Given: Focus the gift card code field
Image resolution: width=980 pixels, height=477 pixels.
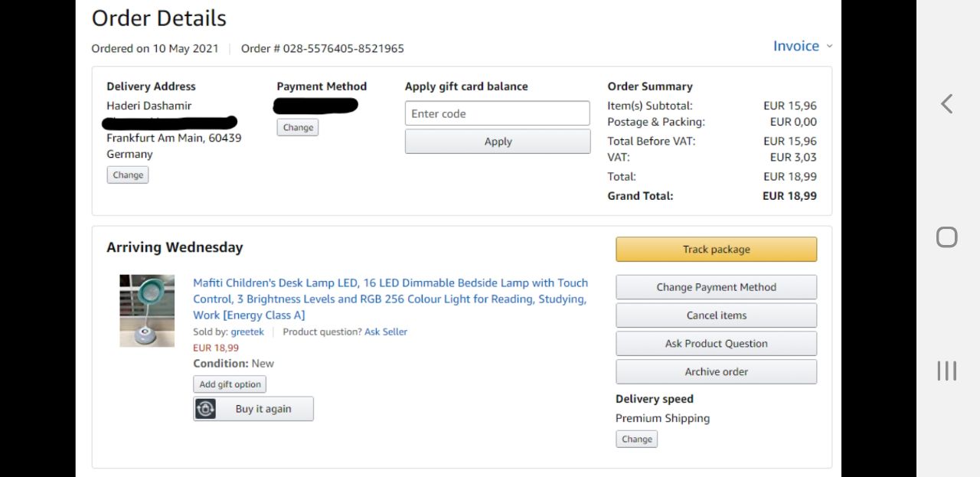Looking at the screenshot, I should pos(497,113).
